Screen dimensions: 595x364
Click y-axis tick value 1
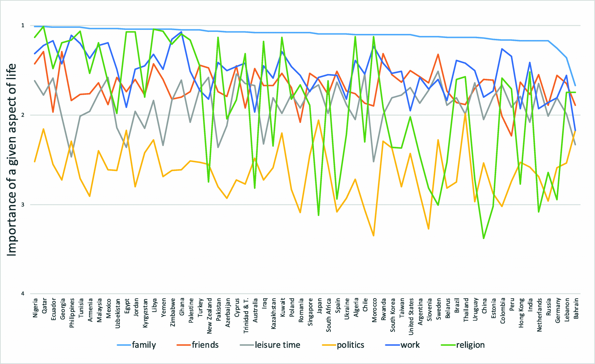[23, 26]
